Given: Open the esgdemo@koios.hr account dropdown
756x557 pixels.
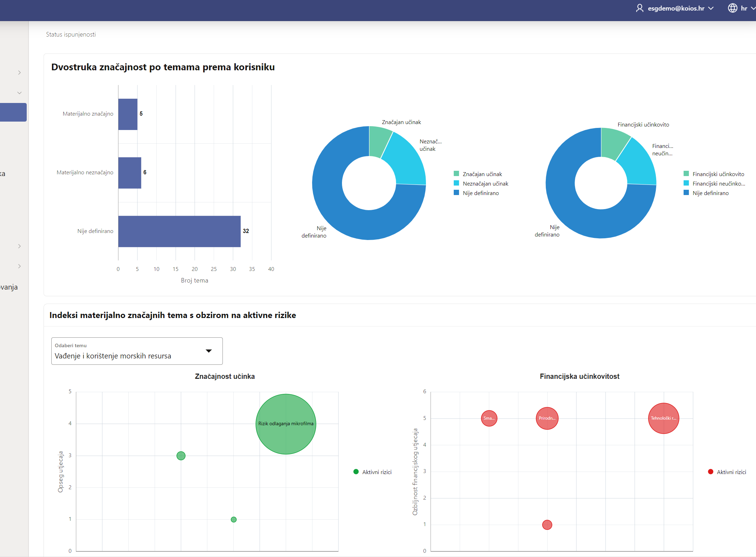Looking at the screenshot, I should 676,8.
